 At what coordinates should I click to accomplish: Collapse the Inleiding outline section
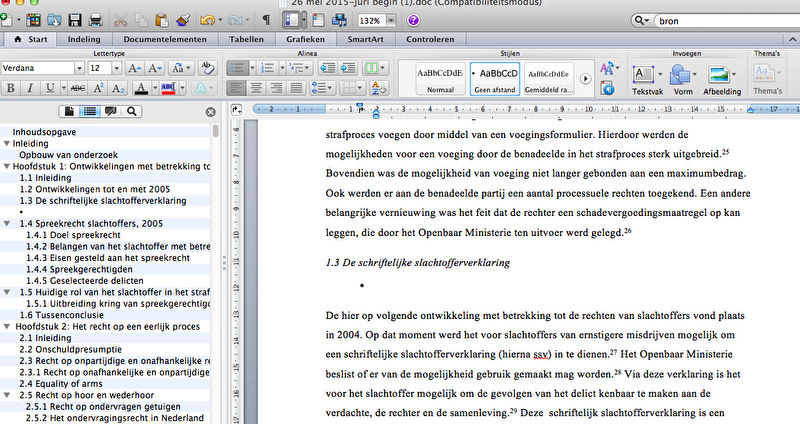(x=6, y=143)
